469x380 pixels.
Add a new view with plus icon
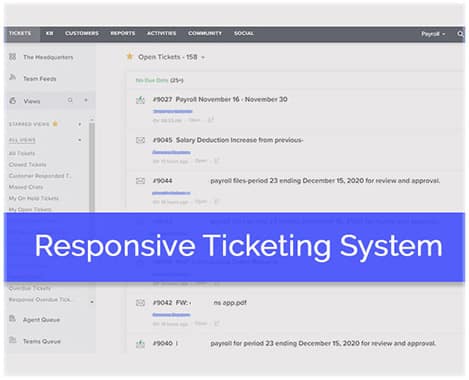click(x=86, y=100)
